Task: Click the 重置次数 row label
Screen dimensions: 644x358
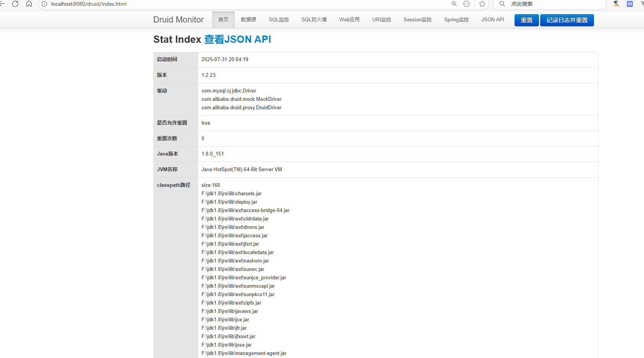Action: pos(167,138)
